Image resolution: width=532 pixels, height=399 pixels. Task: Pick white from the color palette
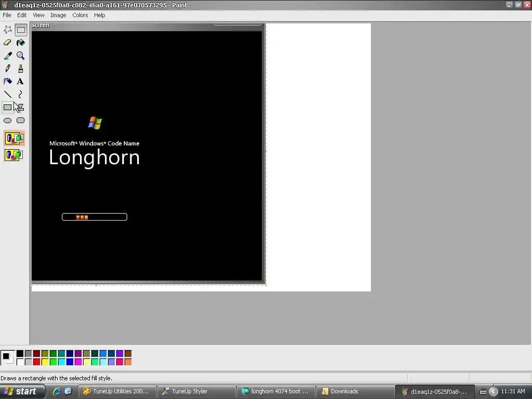point(20,362)
